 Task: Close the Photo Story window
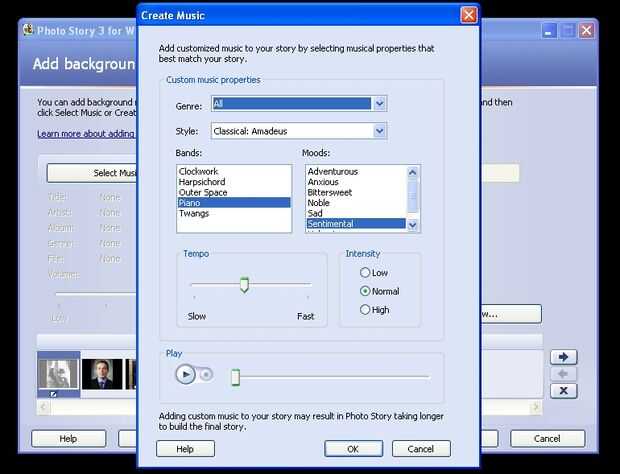tap(586, 31)
